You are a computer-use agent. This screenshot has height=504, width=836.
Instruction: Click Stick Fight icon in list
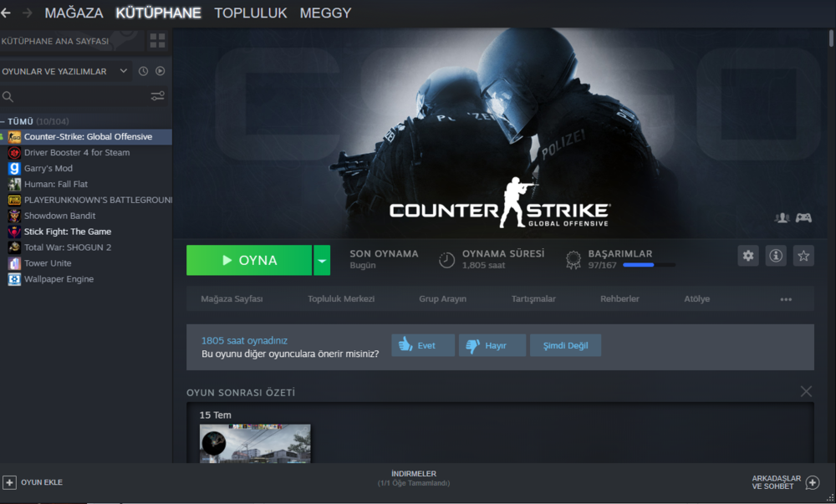pos(14,232)
